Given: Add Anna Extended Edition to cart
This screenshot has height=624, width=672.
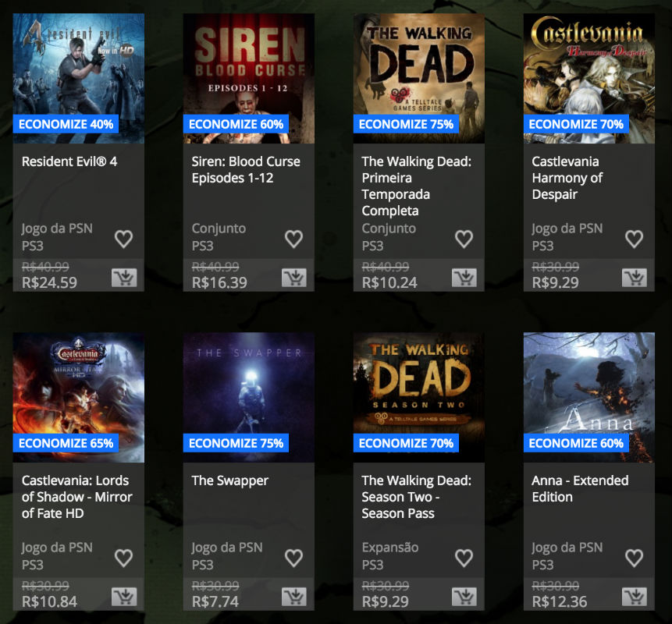Looking at the screenshot, I should tap(635, 597).
